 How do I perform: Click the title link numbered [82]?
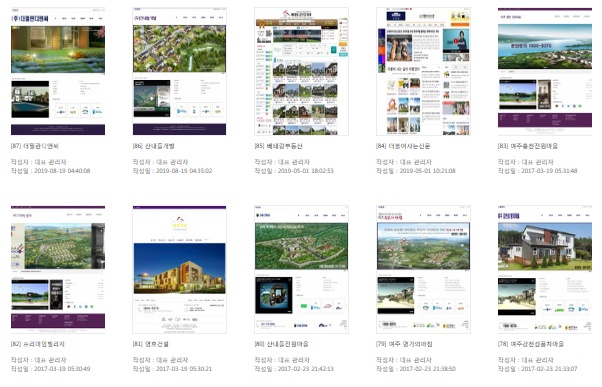tap(38, 344)
